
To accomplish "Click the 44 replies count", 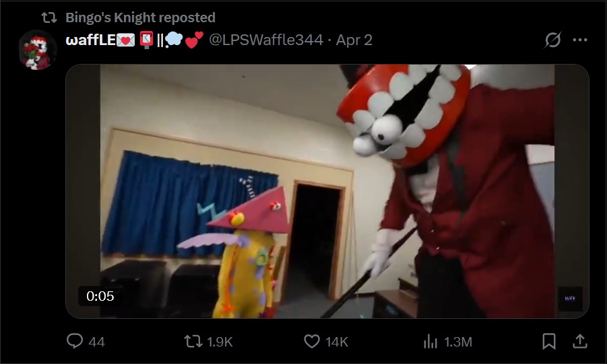I will point(97,342).
